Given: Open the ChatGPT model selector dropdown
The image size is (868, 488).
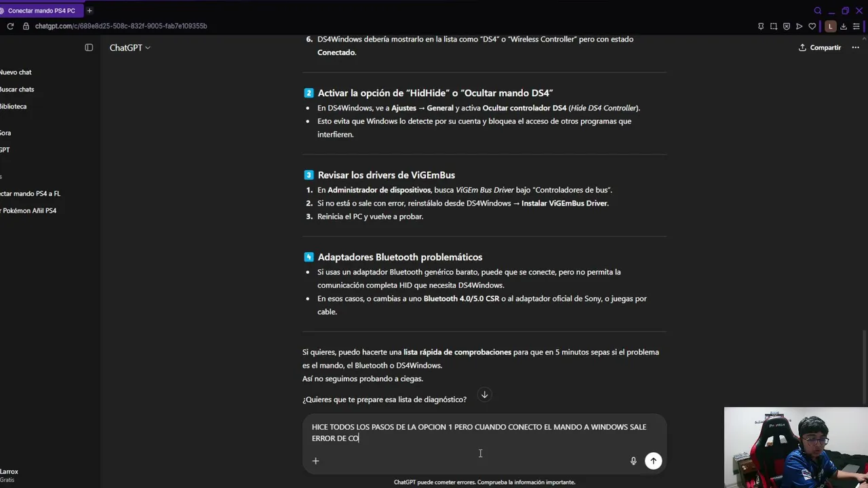Looking at the screenshot, I should (130, 47).
